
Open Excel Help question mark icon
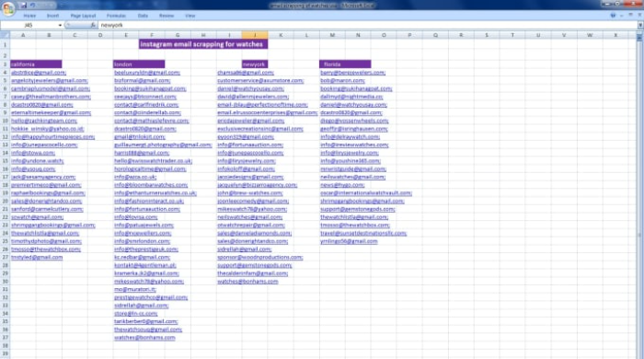point(613,16)
